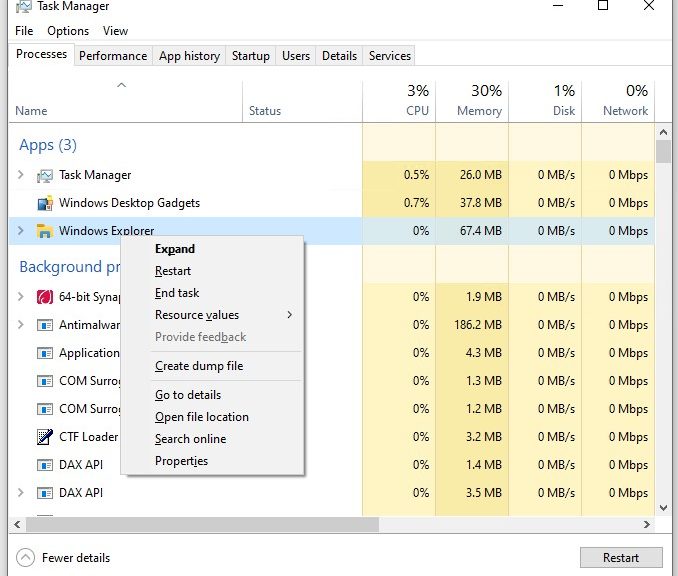Click the 64-bit Synaptics process icon

45,297
